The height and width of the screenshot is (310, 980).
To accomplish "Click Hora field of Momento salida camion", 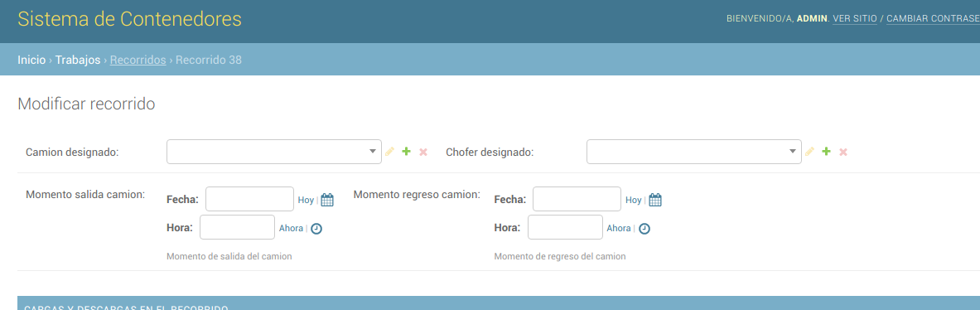I will point(238,227).
